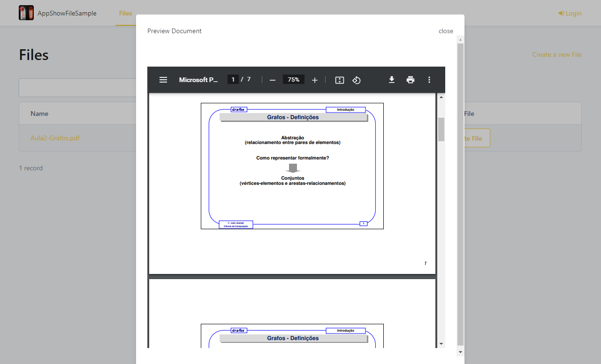This screenshot has height=364, width=601.
Task: Download Aula2-Grafos.pdf from the viewer toolbar
Action: click(391, 80)
